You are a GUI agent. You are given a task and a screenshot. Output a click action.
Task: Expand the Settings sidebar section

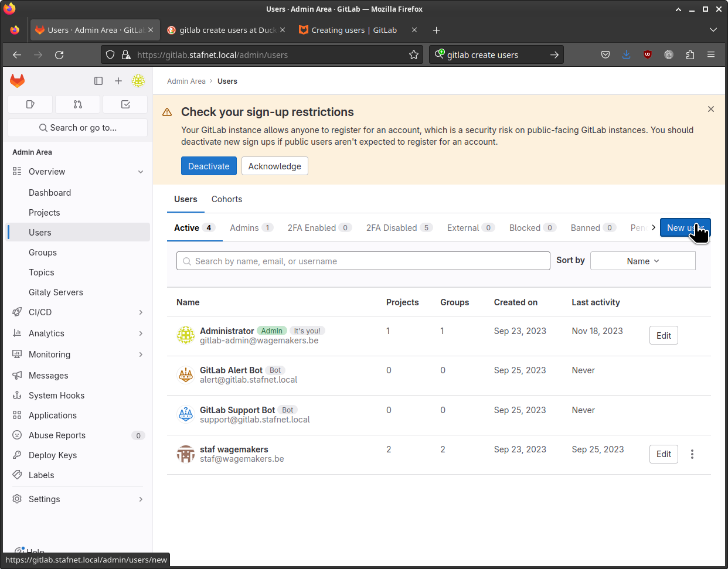(141, 499)
